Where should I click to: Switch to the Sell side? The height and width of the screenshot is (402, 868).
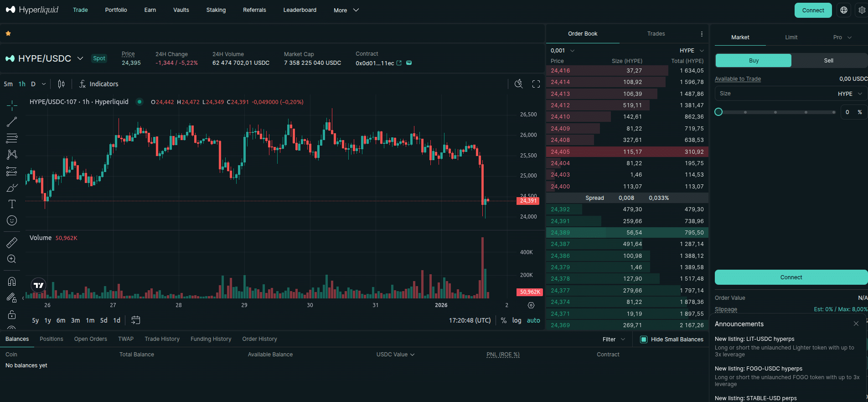pos(828,61)
